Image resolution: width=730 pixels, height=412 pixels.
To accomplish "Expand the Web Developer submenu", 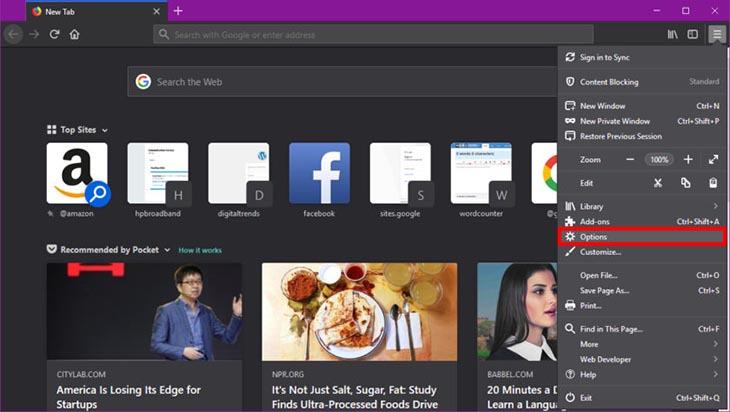I will [642, 359].
